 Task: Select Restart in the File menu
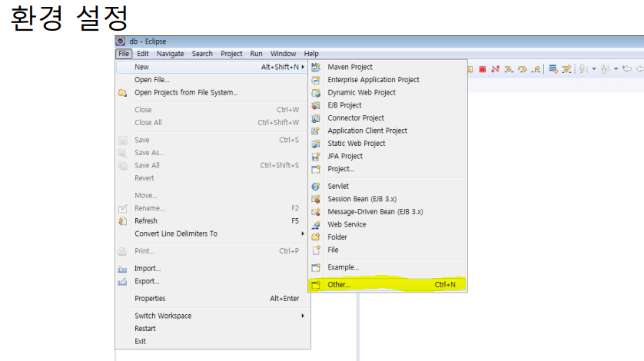click(212, 329)
